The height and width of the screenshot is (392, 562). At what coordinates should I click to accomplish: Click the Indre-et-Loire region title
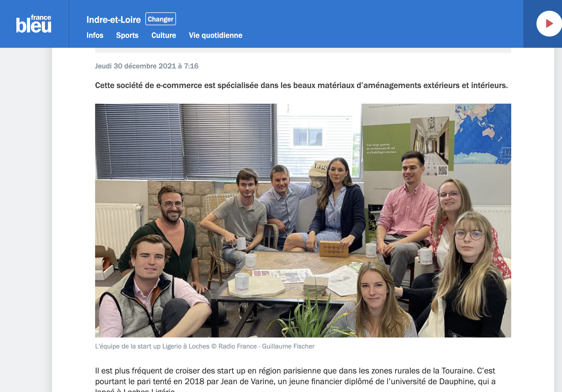(114, 20)
